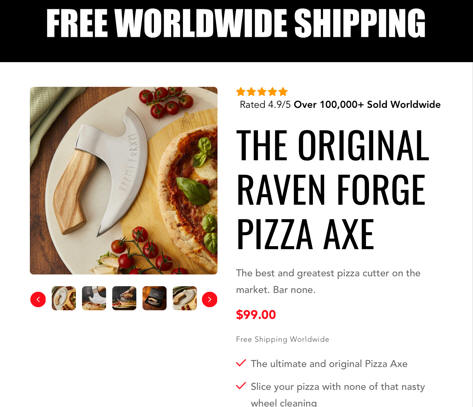Image resolution: width=473 pixels, height=407 pixels.
Task: Select fifth thumbnail of axe with tomatoes
Action: pyautogui.click(x=185, y=298)
